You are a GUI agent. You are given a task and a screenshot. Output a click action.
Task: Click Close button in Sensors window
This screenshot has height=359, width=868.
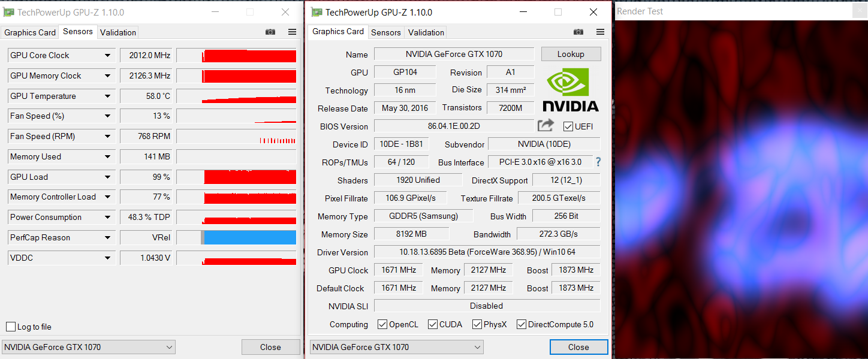pos(270,347)
